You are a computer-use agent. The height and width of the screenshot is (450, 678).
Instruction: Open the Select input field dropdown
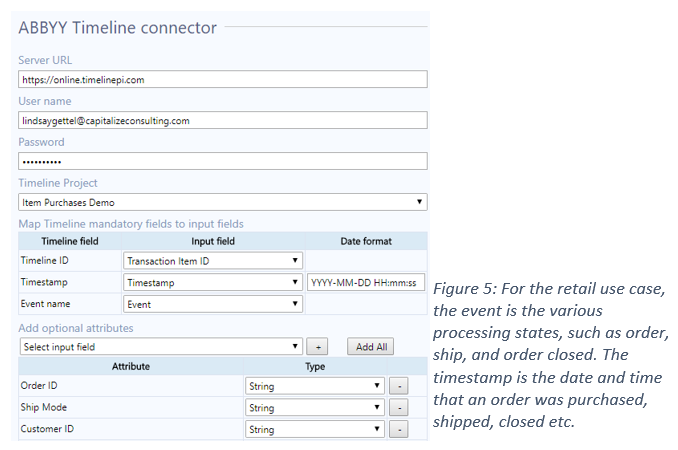click(160, 346)
